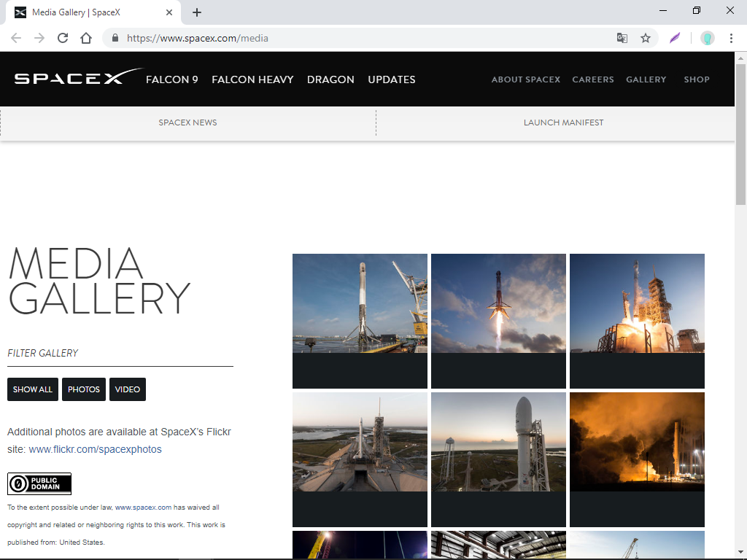The width and height of the screenshot is (747, 560).
Task: Bookmark this page with the star
Action: pyautogui.click(x=645, y=38)
